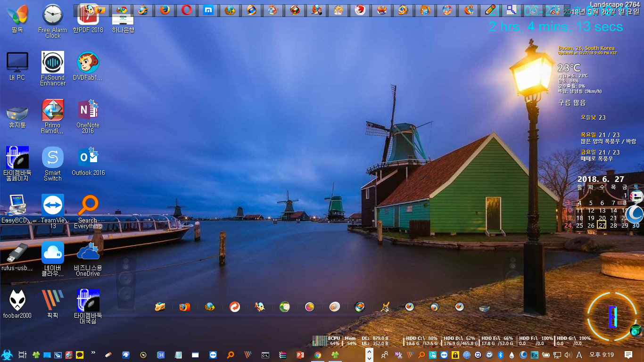The width and height of the screenshot is (644, 362).
Task: Launch foobar2000 desktop icon
Action: pos(17,304)
